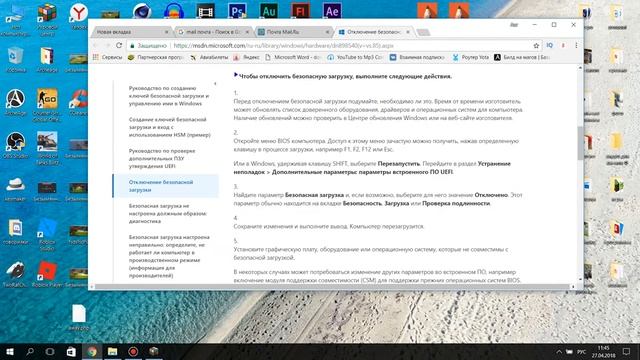Open Task View on the taskbar
Image resolution: width=640 pixels, height=360 pixels.
click(50, 351)
